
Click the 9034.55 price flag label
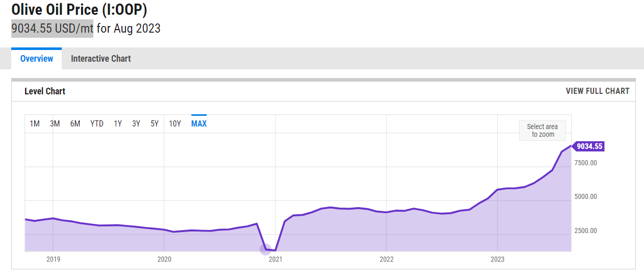pos(589,146)
